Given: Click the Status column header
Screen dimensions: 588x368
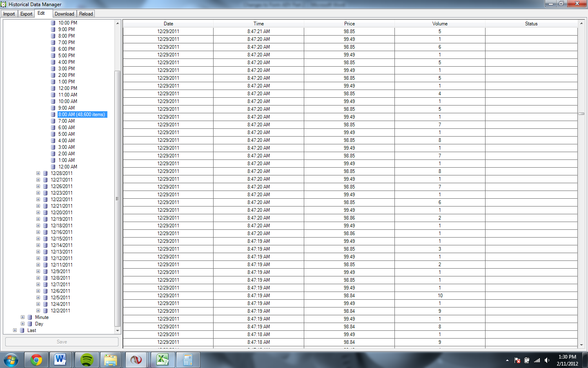Looking at the screenshot, I should [x=531, y=24].
